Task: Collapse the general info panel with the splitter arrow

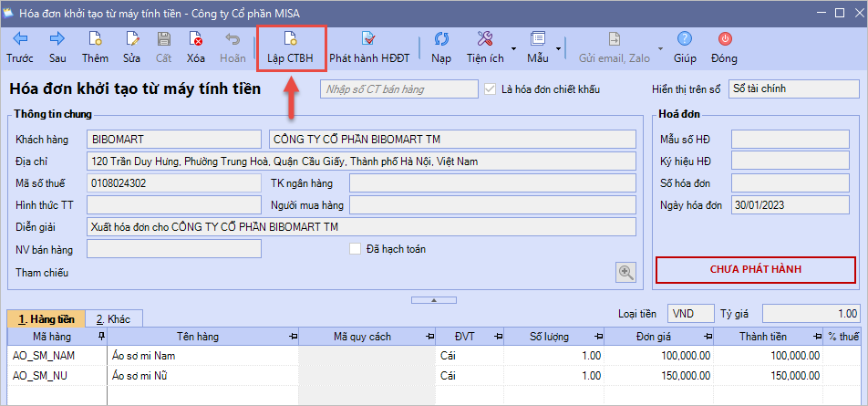Action: [435, 299]
